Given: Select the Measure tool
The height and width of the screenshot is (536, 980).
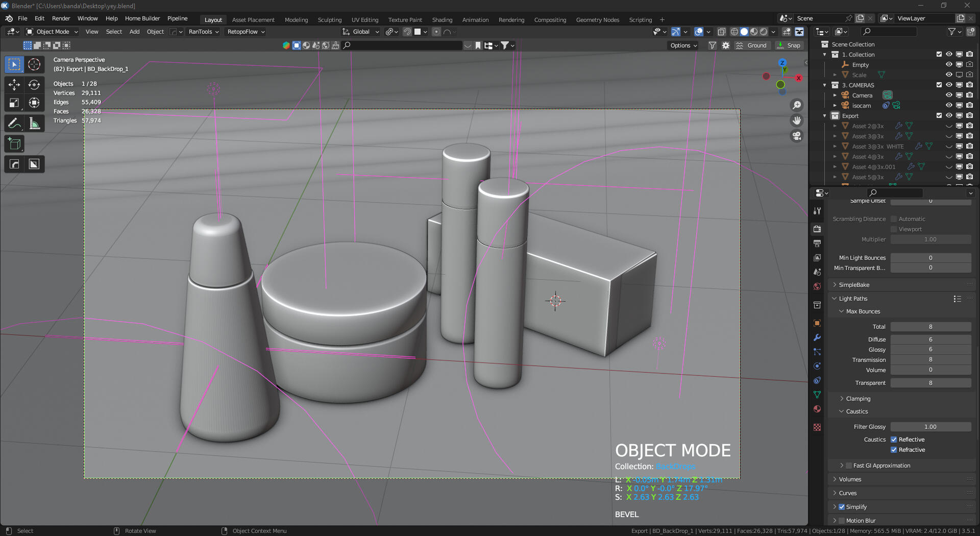Looking at the screenshot, I should [x=34, y=123].
